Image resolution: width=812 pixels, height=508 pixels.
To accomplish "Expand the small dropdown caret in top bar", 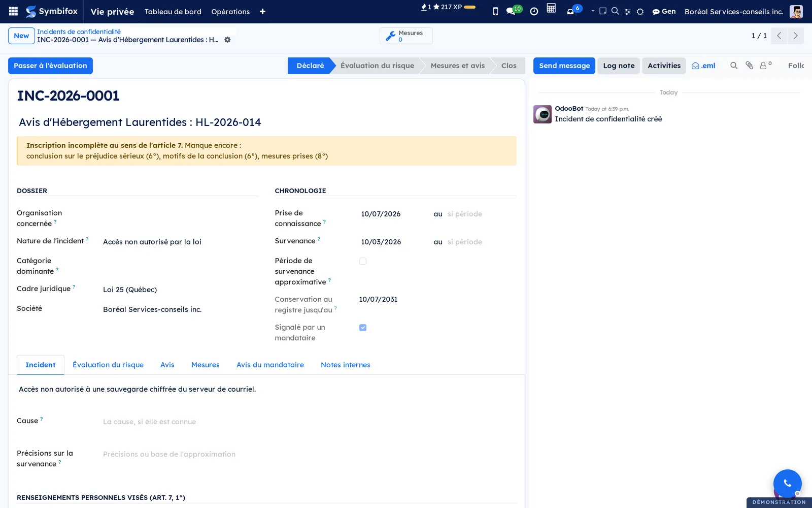I will pyautogui.click(x=593, y=11).
